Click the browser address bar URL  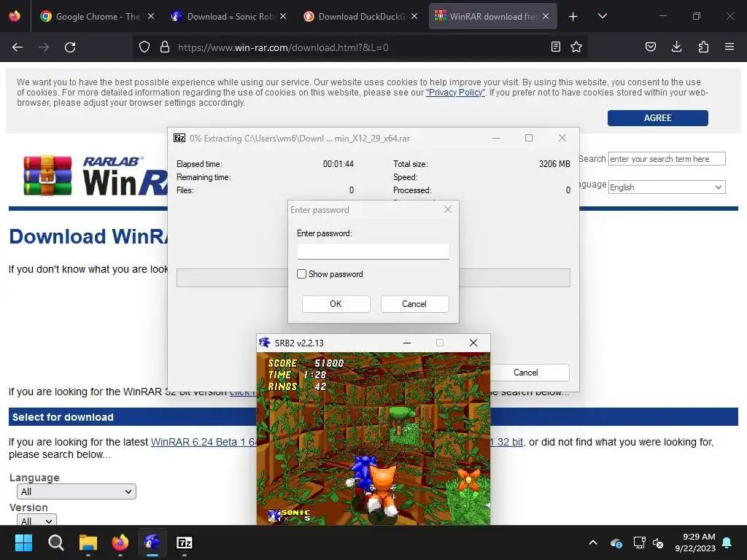[283, 47]
